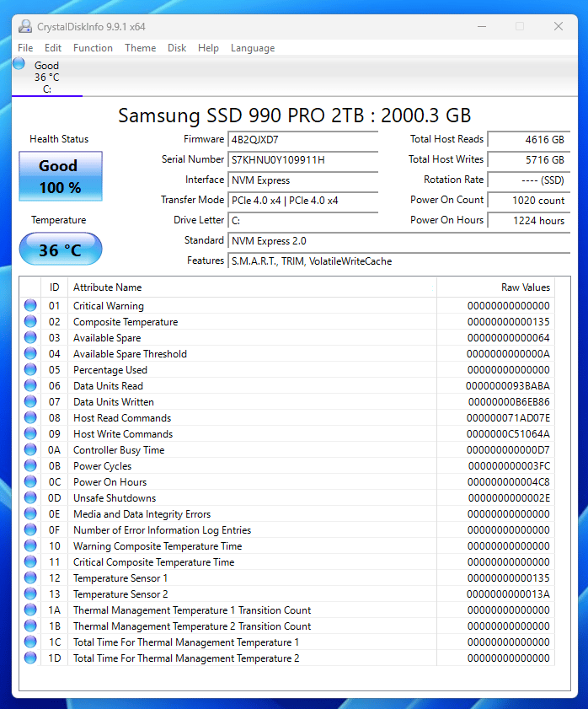Click the Standard field NVM Express 2.0
588x709 pixels.
coord(399,241)
